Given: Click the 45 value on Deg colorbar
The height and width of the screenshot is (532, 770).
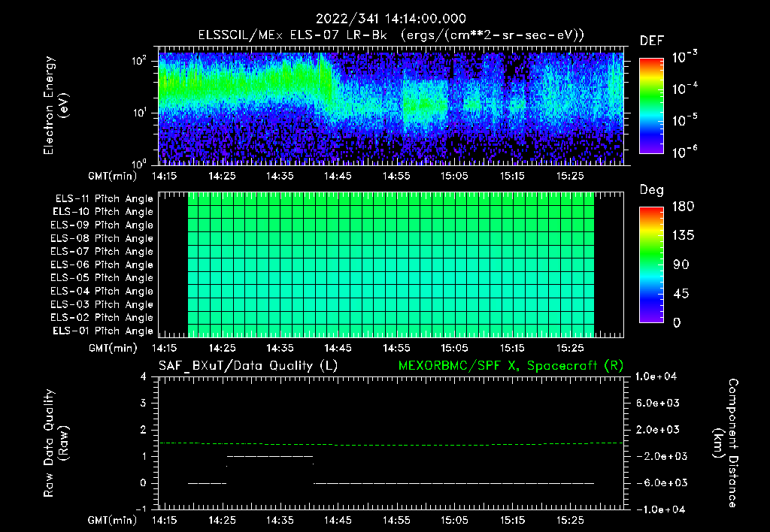Looking at the screenshot, I should click(x=681, y=294).
